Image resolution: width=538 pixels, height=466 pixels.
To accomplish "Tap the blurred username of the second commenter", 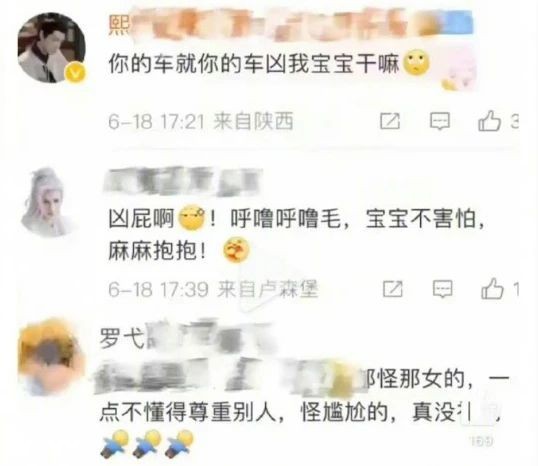I will [x=183, y=181].
